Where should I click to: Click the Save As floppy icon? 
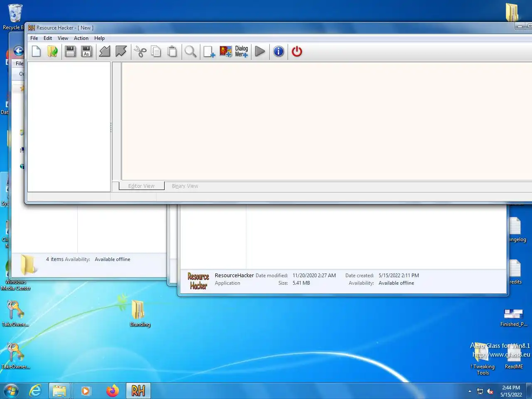coord(86,52)
